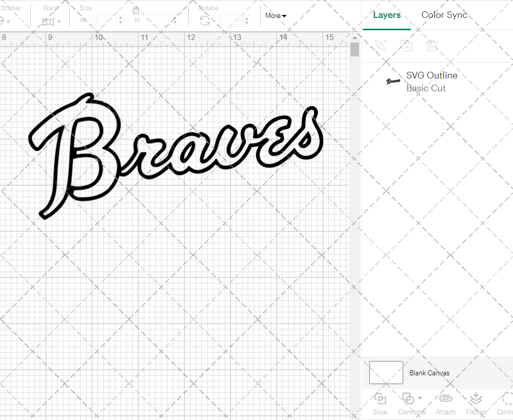Select the Attach tool
This screenshot has width=513, height=420.
pos(445,404)
